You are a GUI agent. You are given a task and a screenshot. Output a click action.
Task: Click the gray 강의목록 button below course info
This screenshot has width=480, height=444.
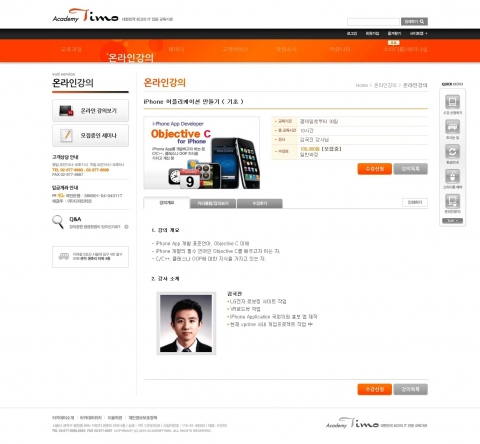(410, 169)
